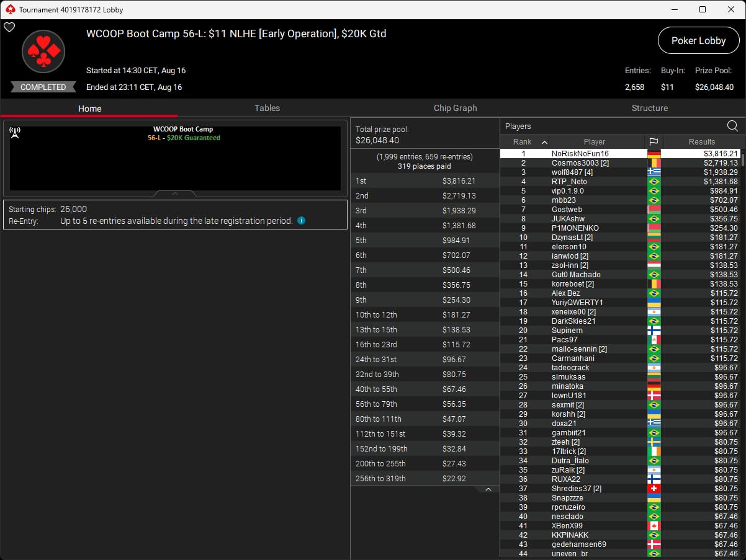Click the flag next to zteeh

(654, 442)
